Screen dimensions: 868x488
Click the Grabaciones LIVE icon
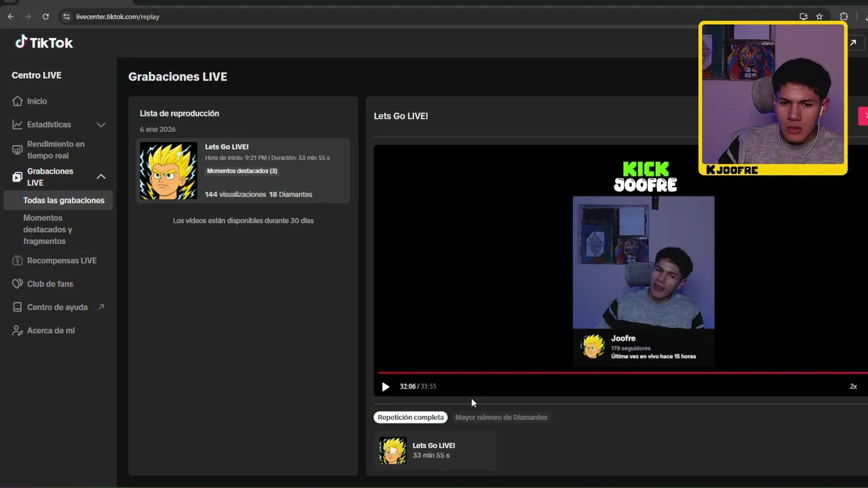click(18, 177)
